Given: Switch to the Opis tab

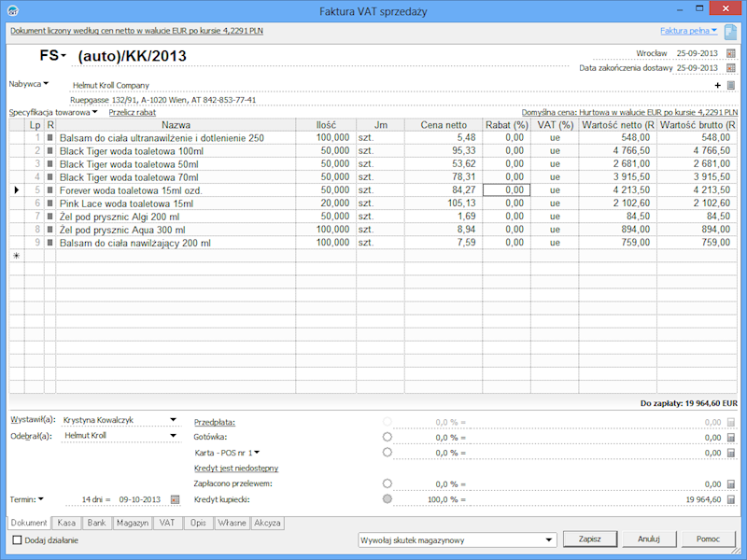Looking at the screenshot, I should tap(198, 523).
